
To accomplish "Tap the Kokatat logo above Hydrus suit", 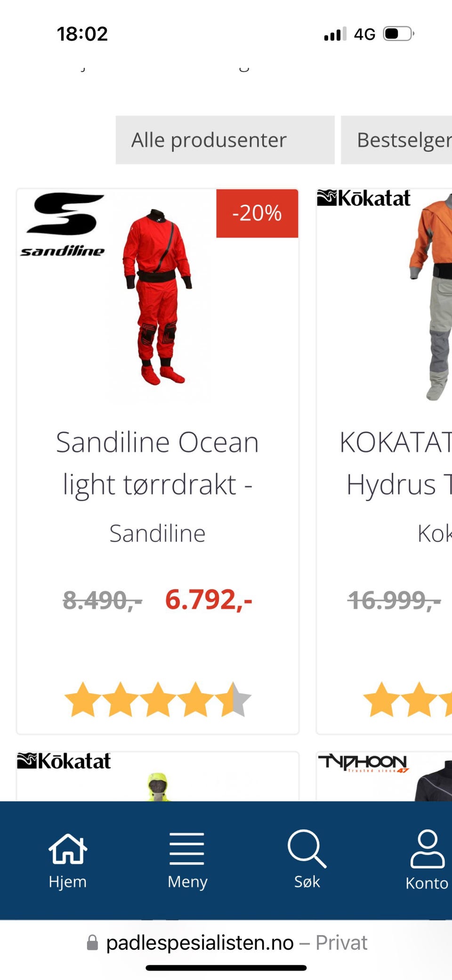I will 363,198.
